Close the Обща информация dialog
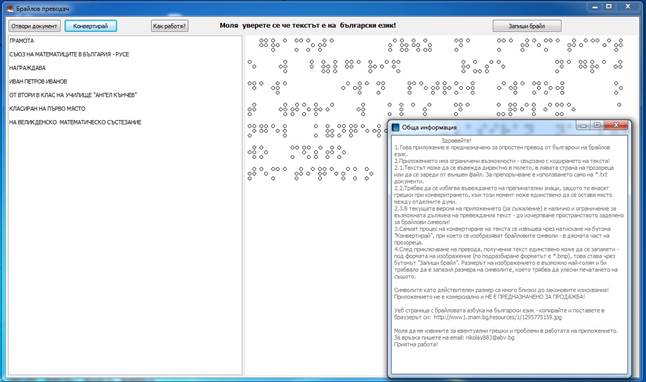 coord(616,125)
